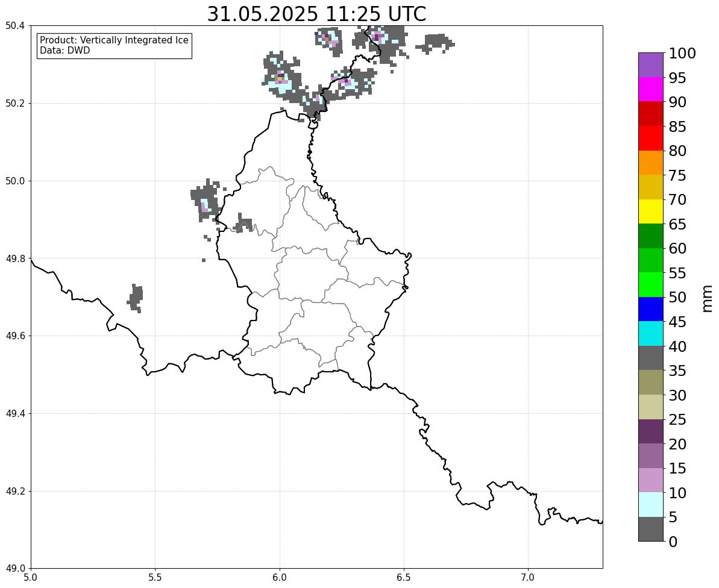The height and width of the screenshot is (588, 719).
Task: Click the gray 0–5 mm colorbar band
Action: (x=651, y=530)
